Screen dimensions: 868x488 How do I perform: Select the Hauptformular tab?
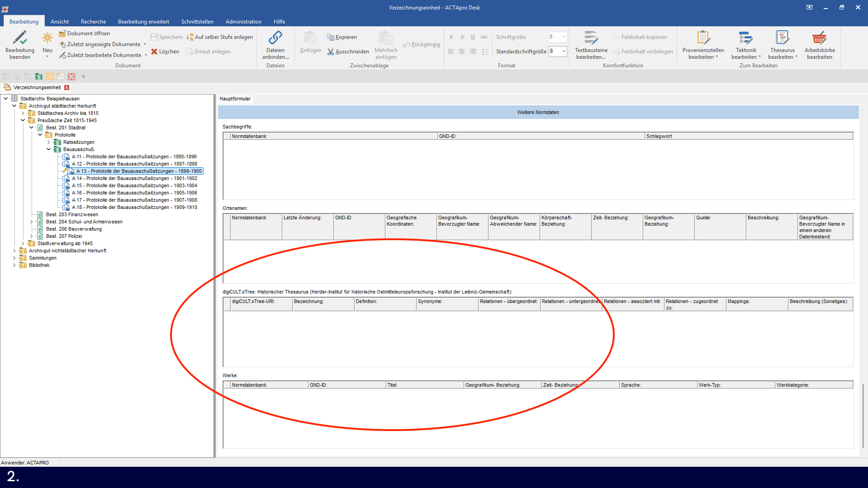click(x=235, y=99)
